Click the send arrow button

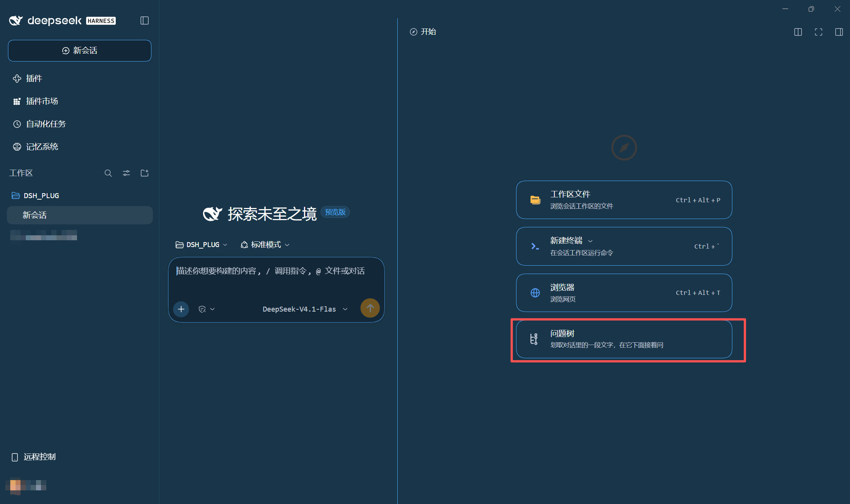pyautogui.click(x=370, y=308)
